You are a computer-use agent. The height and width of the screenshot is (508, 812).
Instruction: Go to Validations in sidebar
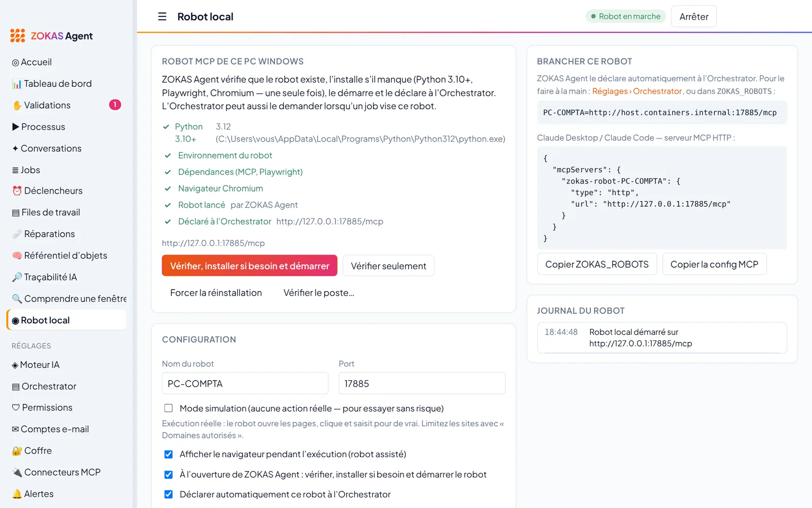click(x=66, y=105)
